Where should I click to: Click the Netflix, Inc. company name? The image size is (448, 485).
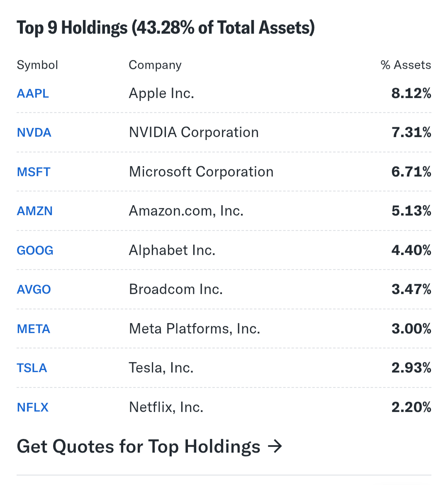point(166,407)
